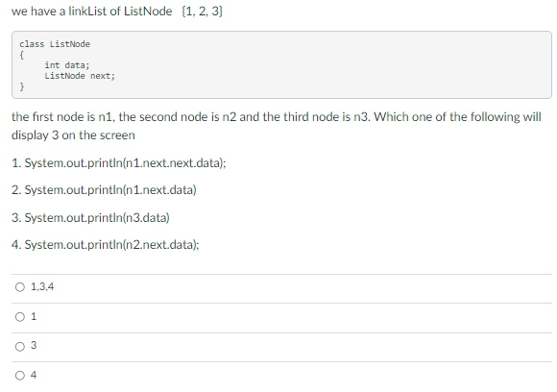Click the statement printing n1.next.data

[104, 190]
